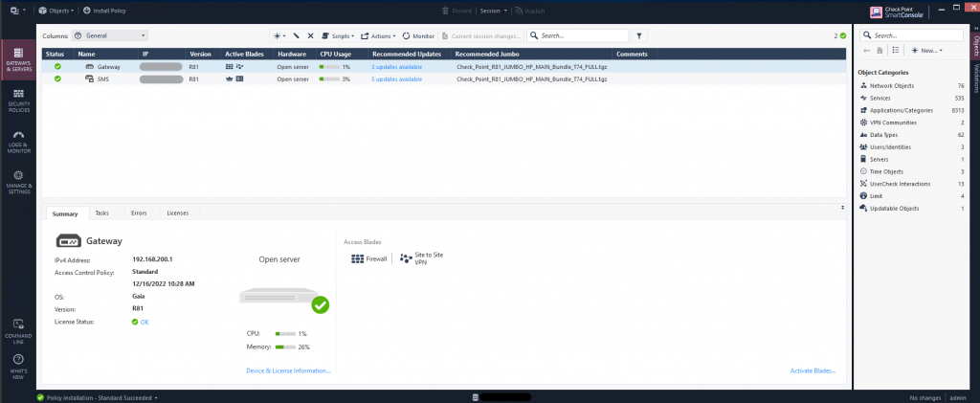Open Security Policies view in sidebar

click(19, 98)
